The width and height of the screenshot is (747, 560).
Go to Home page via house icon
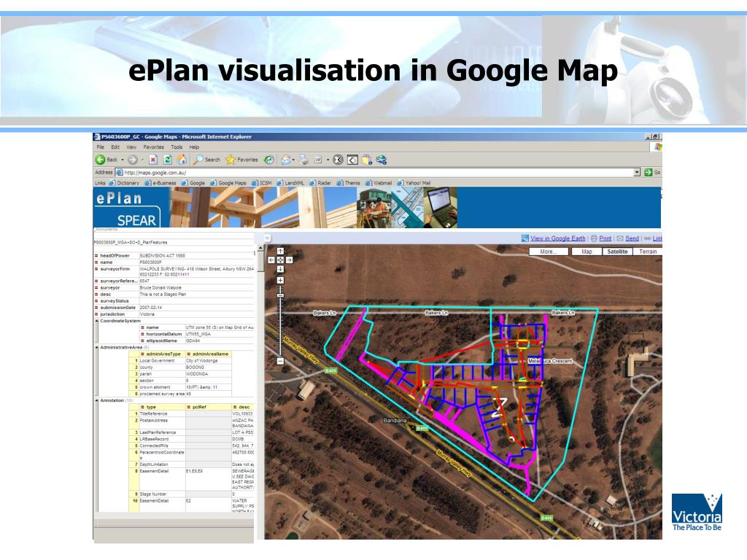[x=182, y=160]
